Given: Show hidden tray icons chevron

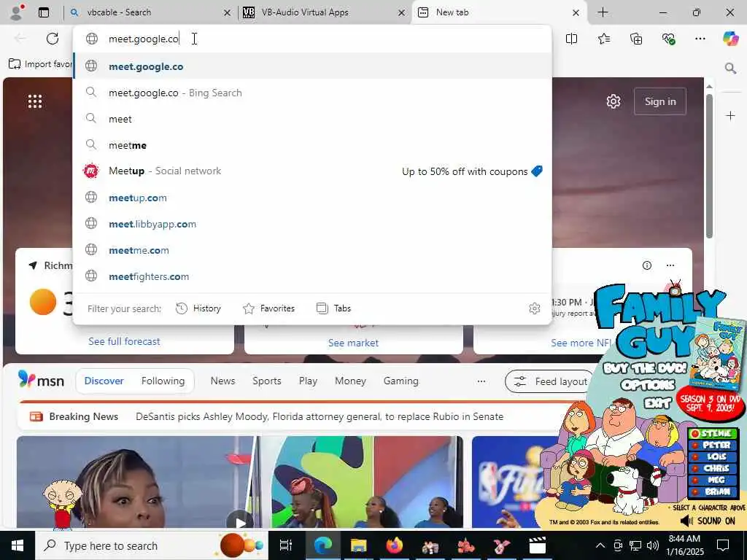Looking at the screenshot, I should point(600,545).
